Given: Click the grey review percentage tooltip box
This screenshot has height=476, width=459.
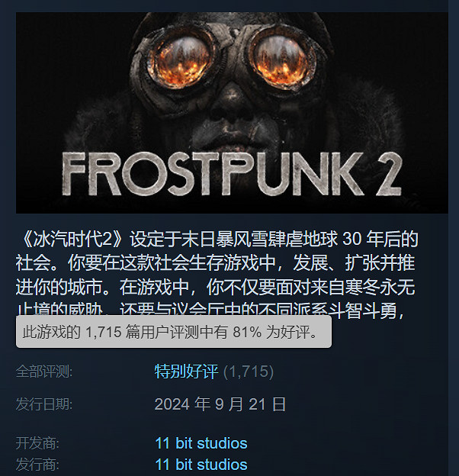Looking at the screenshot, I should point(174,332).
